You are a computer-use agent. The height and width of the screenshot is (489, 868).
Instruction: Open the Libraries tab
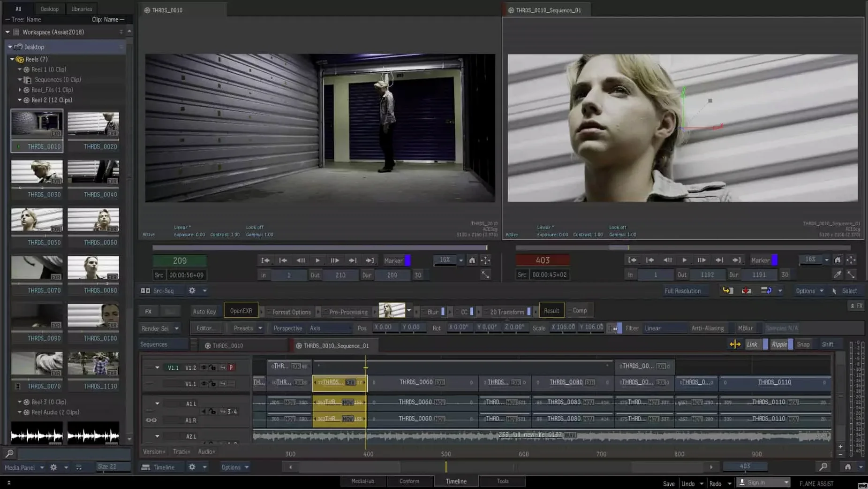point(82,8)
